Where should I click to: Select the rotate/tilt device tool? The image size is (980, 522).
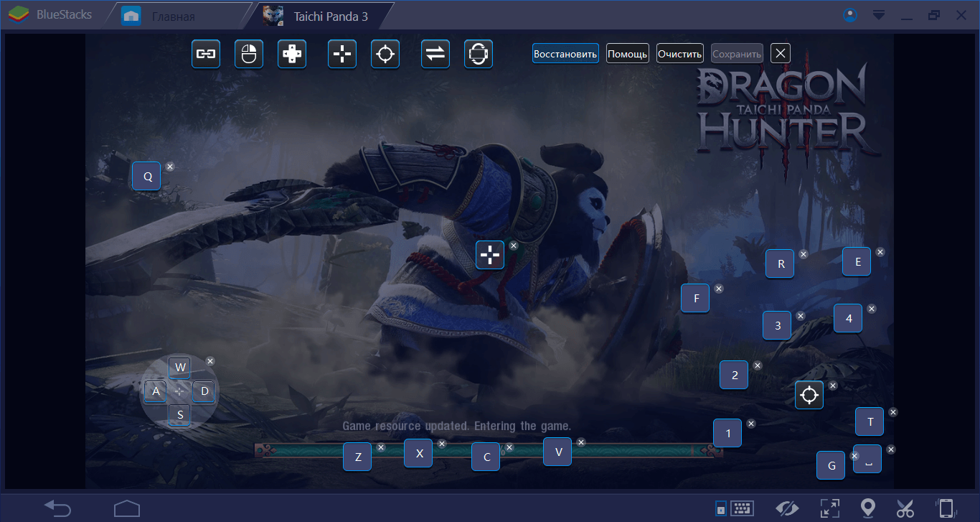479,54
